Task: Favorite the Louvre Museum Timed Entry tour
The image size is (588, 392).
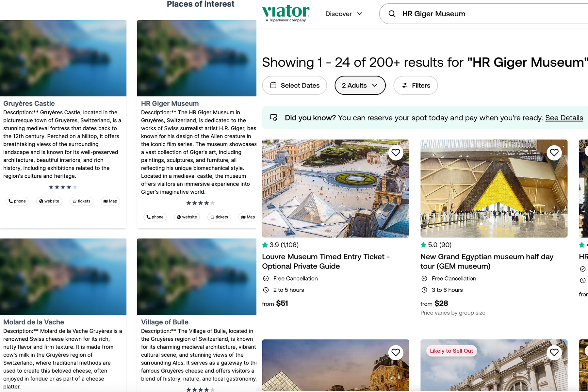Action: (x=396, y=153)
